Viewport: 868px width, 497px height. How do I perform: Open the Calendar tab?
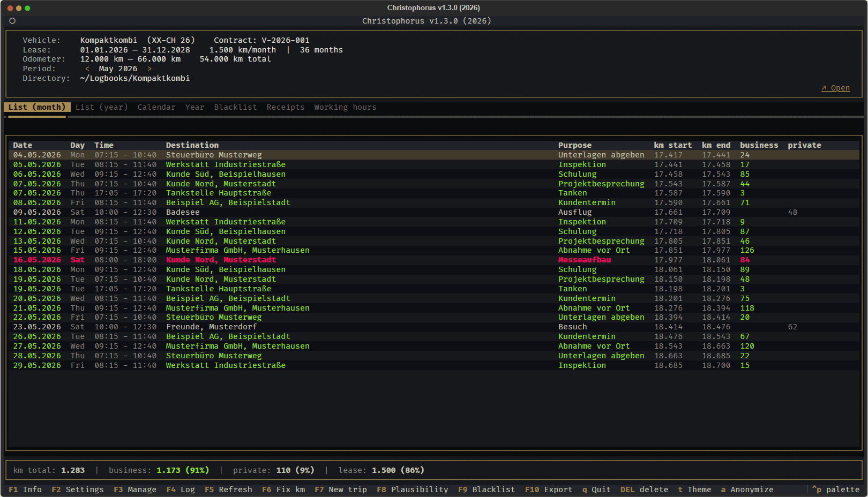pyautogui.click(x=156, y=107)
